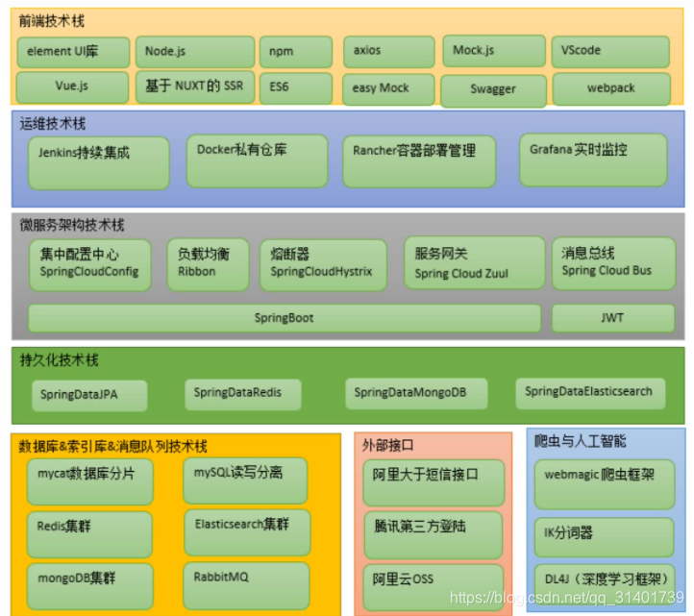Viewport: 694px width, 616px height.
Task: Click the RabbitMQ box
Action: 246,585
